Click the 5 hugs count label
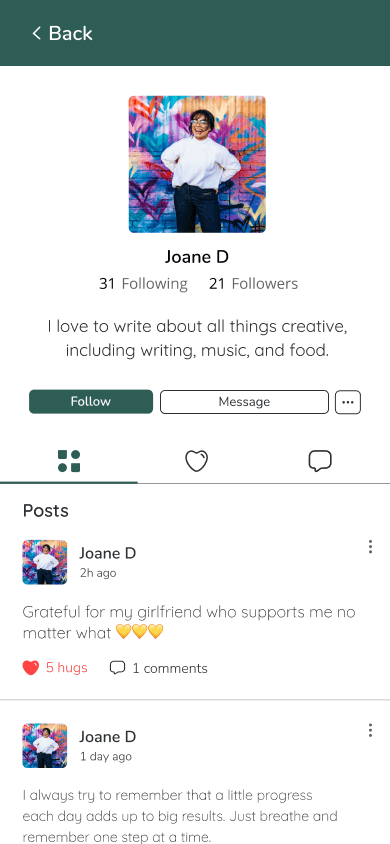The height and width of the screenshot is (844, 390). coord(67,668)
